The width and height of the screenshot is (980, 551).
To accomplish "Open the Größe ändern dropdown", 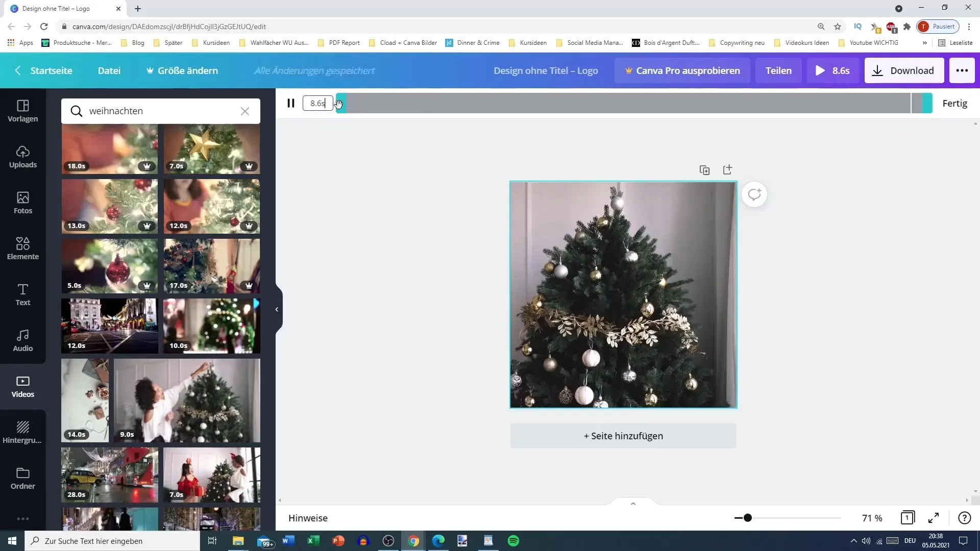I will tap(181, 70).
